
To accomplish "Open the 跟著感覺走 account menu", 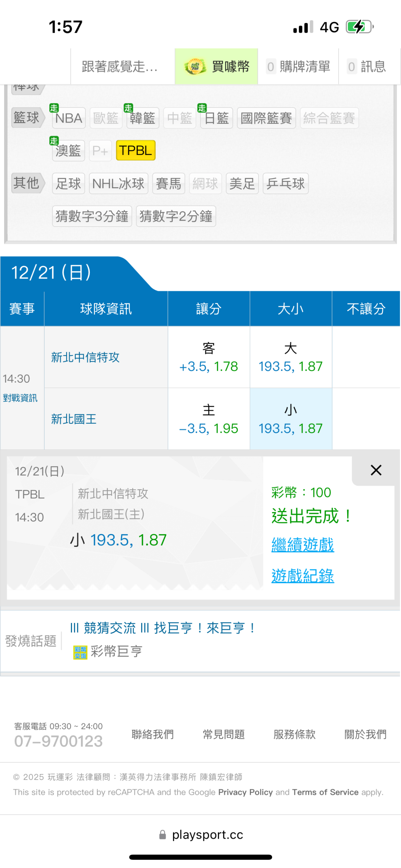I will click(120, 66).
